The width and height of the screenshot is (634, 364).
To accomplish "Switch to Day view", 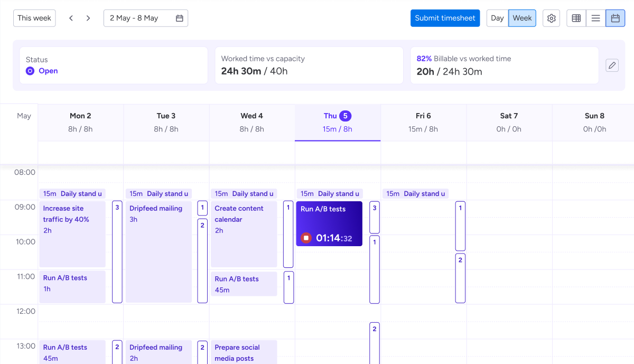I will pyautogui.click(x=497, y=17).
